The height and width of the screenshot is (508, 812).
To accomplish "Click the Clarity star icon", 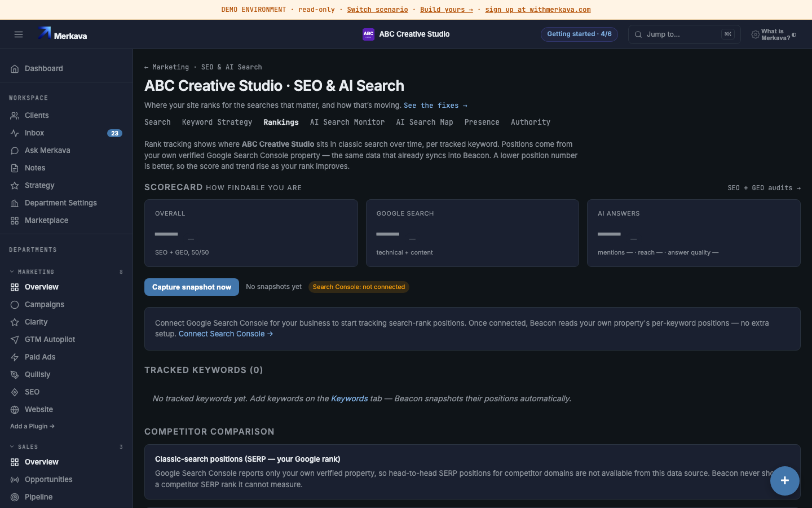I will [15, 322].
